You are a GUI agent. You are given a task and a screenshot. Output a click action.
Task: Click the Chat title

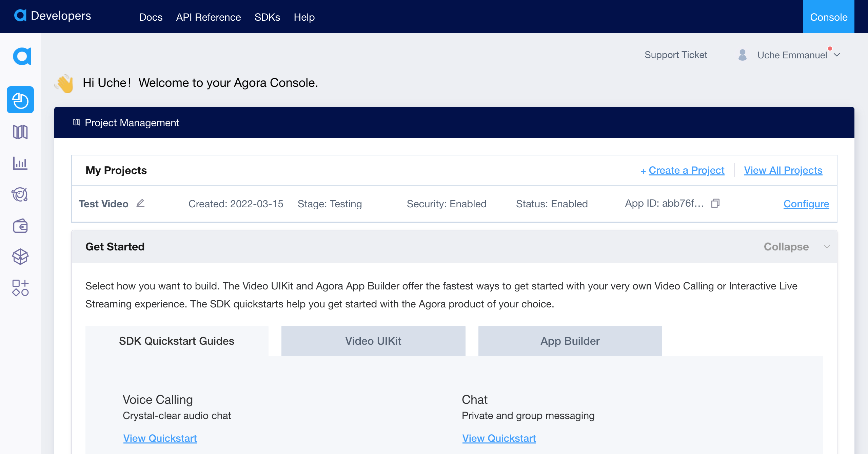[475, 400]
